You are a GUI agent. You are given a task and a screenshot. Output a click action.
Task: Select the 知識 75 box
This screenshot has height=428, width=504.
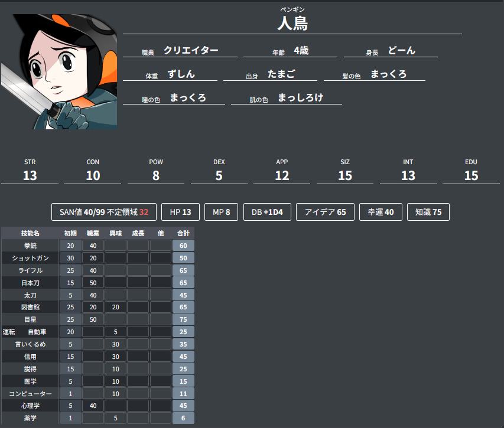click(428, 212)
